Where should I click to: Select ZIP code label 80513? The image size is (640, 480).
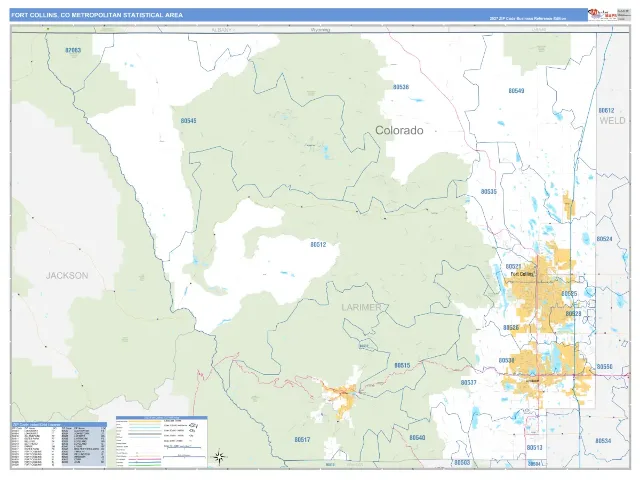[534, 448]
